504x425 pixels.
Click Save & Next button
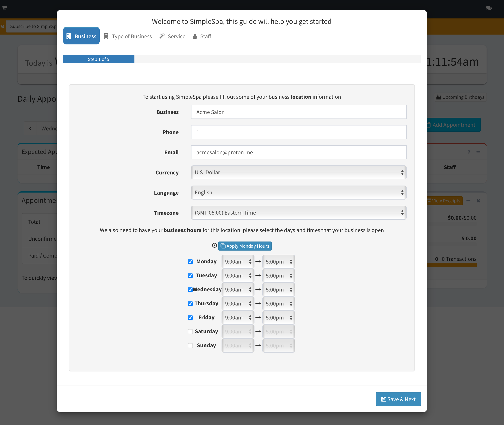[398, 399]
